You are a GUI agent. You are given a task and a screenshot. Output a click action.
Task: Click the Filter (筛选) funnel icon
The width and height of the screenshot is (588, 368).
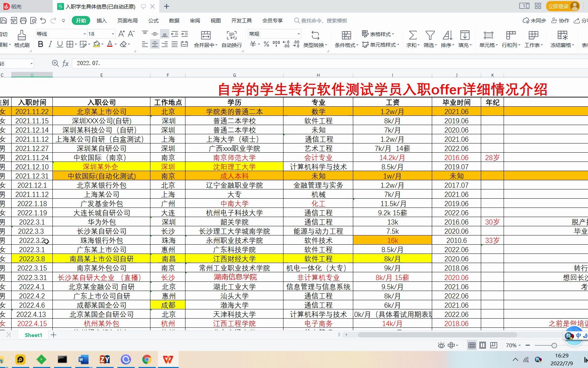(x=430, y=35)
